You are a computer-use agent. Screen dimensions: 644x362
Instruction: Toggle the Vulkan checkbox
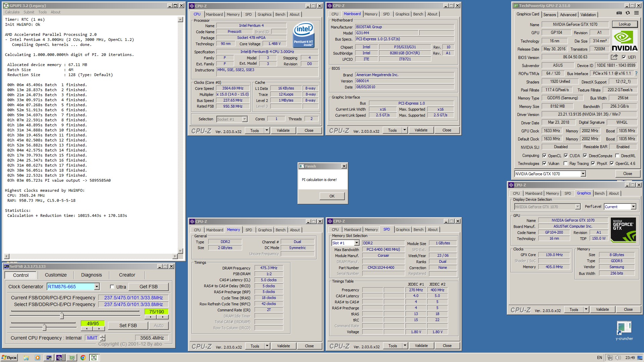click(544, 164)
